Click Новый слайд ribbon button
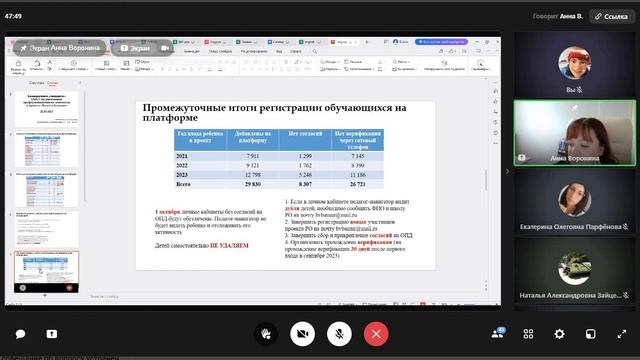Screen dimensions: 640x360 106,66
